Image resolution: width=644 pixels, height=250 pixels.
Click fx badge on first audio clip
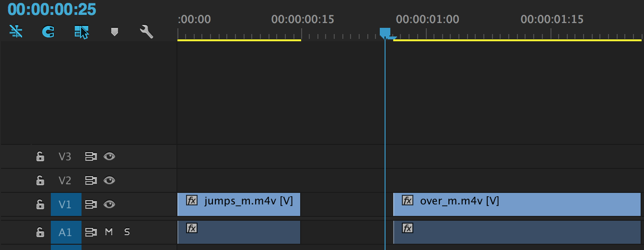(x=192, y=228)
